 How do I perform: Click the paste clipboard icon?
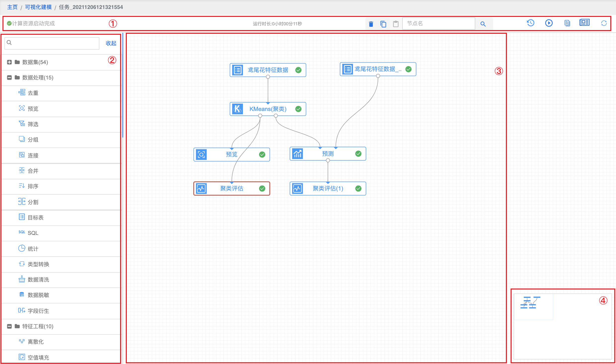(396, 24)
